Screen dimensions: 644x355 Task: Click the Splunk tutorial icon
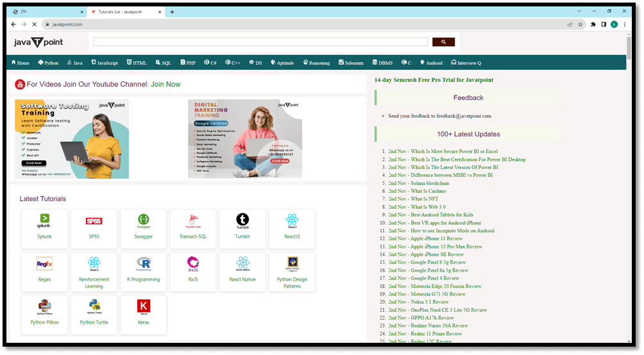tap(44, 220)
